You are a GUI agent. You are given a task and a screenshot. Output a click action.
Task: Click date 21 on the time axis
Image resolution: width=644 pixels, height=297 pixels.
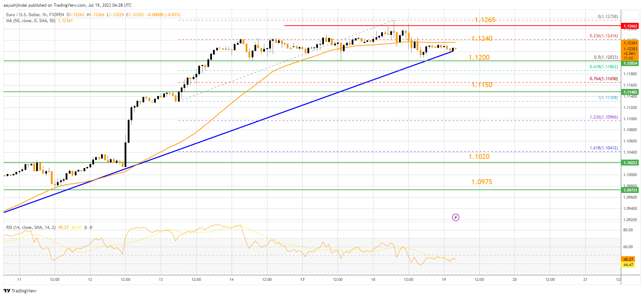tap(585, 279)
